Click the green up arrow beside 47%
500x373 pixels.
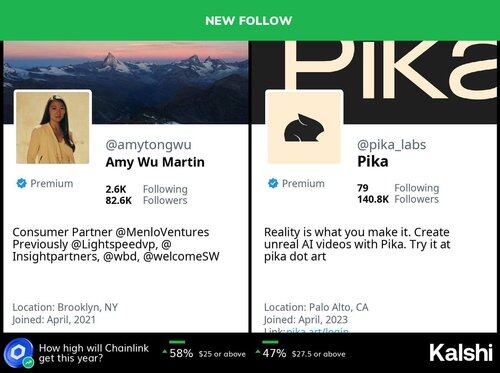(258, 352)
